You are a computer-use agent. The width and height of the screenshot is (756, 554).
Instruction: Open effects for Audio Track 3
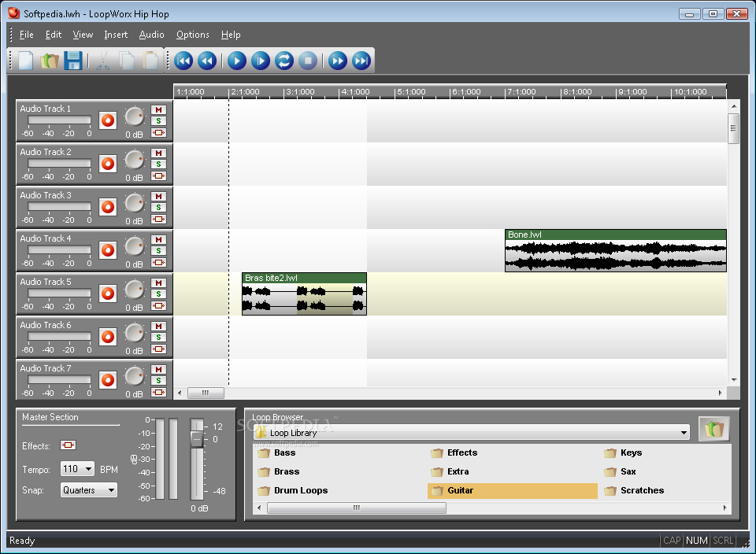[x=158, y=220]
